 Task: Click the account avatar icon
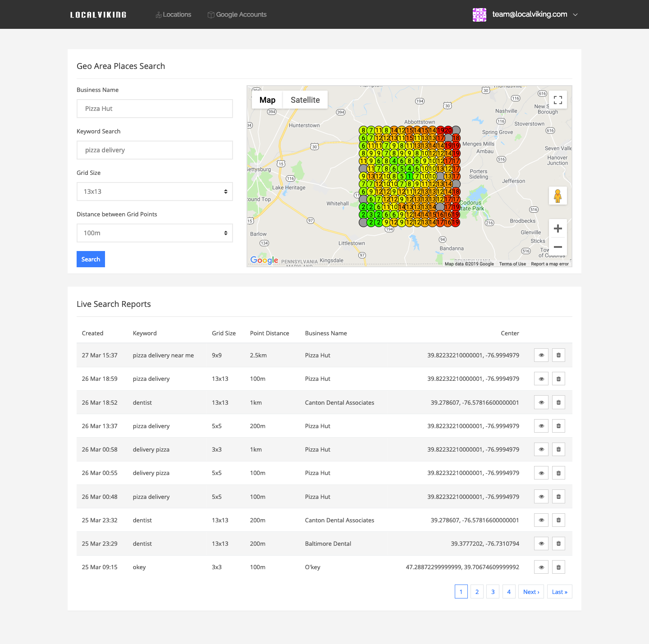480,14
